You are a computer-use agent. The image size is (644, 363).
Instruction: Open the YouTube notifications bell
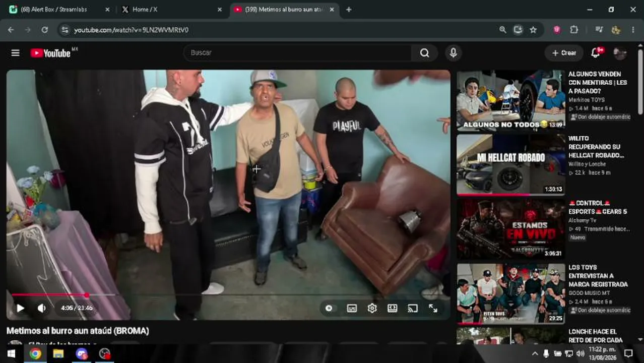pyautogui.click(x=596, y=52)
